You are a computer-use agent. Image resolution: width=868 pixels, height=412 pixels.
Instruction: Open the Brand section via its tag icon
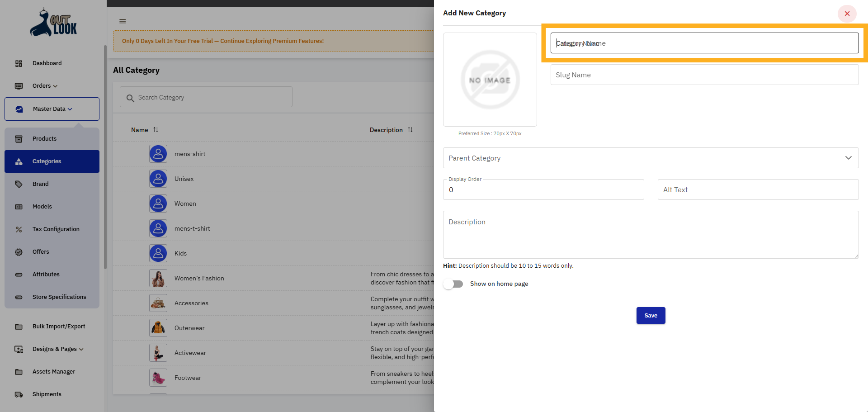coord(19,184)
